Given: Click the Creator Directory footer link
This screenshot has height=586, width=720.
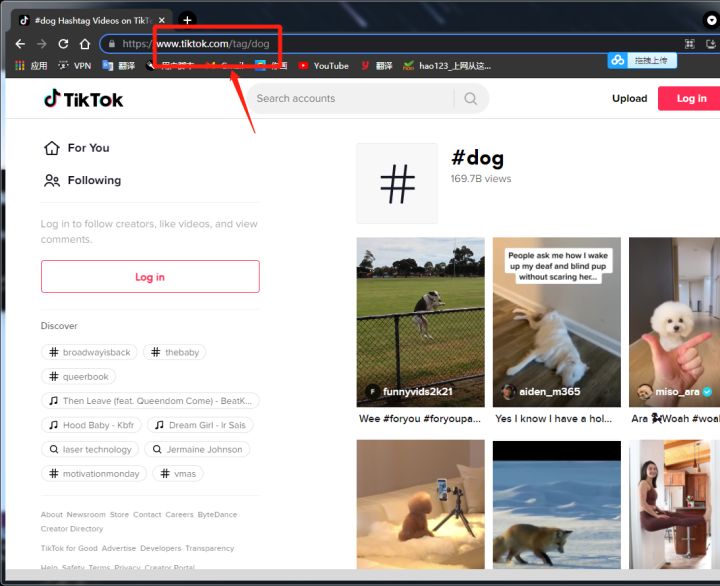Looking at the screenshot, I should coord(72,529).
